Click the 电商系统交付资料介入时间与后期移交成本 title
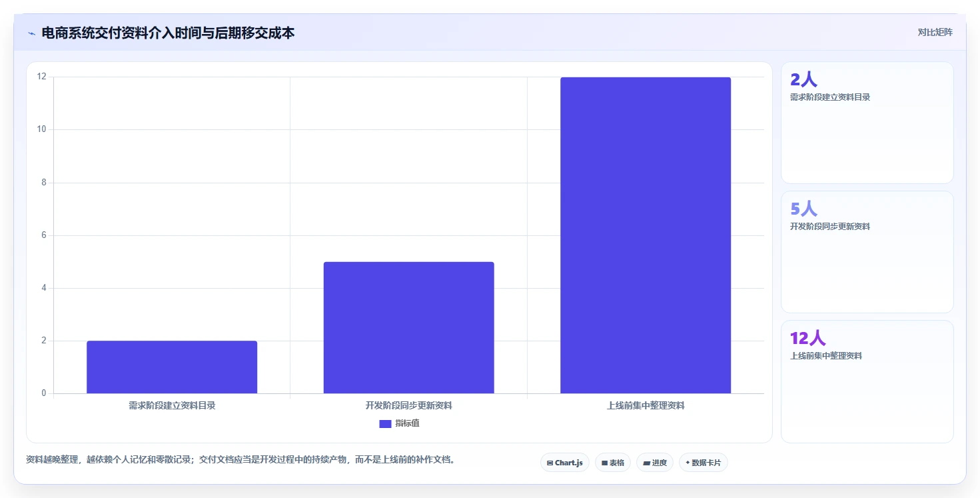 [168, 33]
